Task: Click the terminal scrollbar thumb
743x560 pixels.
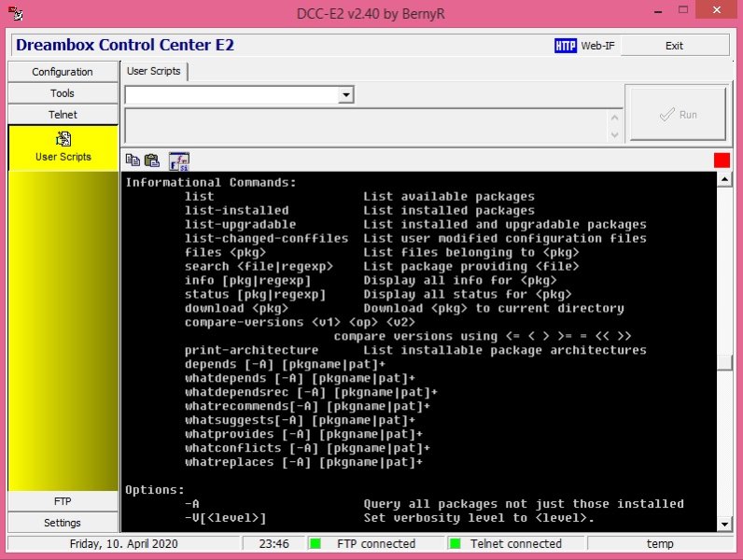Action: (724, 362)
